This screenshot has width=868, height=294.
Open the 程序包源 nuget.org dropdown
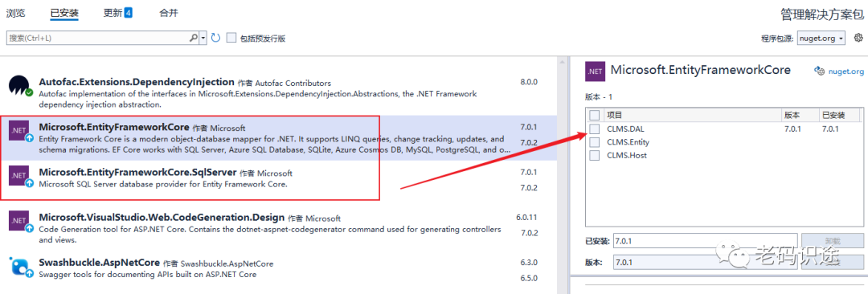point(821,39)
